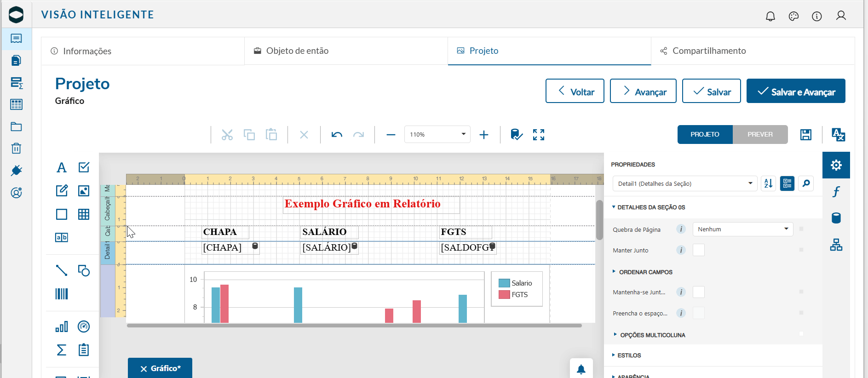
Task: Select the Line tool
Action: pos(61,270)
